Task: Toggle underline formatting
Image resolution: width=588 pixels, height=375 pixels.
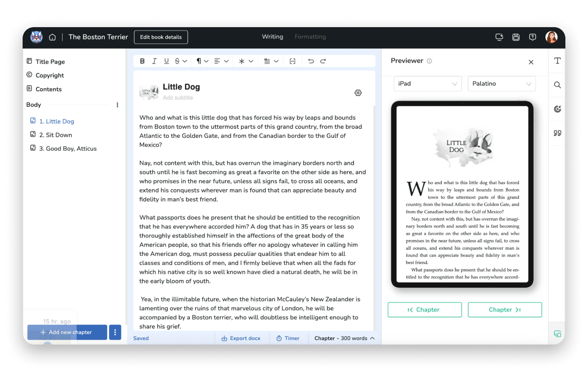Action: click(166, 61)
